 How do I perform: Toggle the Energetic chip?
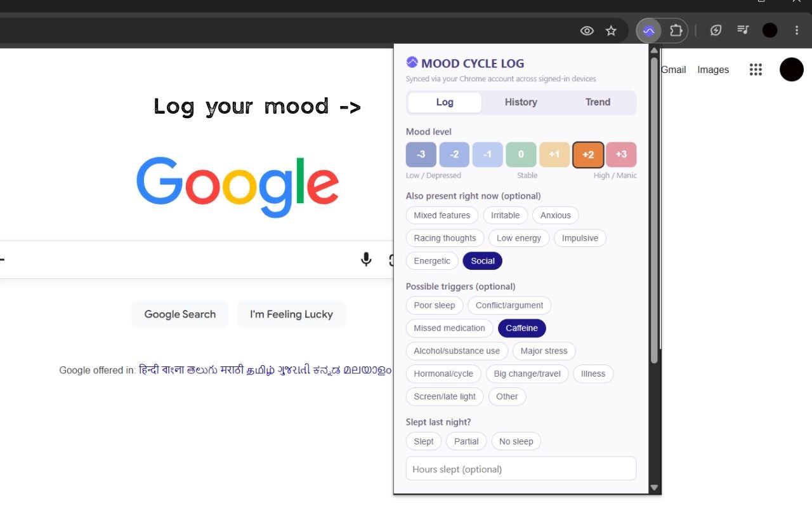[432, 261]
